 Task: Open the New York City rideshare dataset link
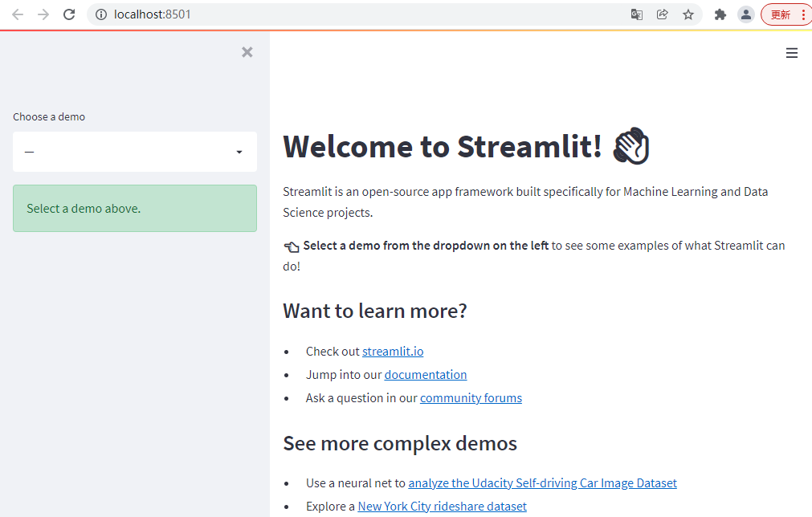pyautogui.click(x=443, y=506)
